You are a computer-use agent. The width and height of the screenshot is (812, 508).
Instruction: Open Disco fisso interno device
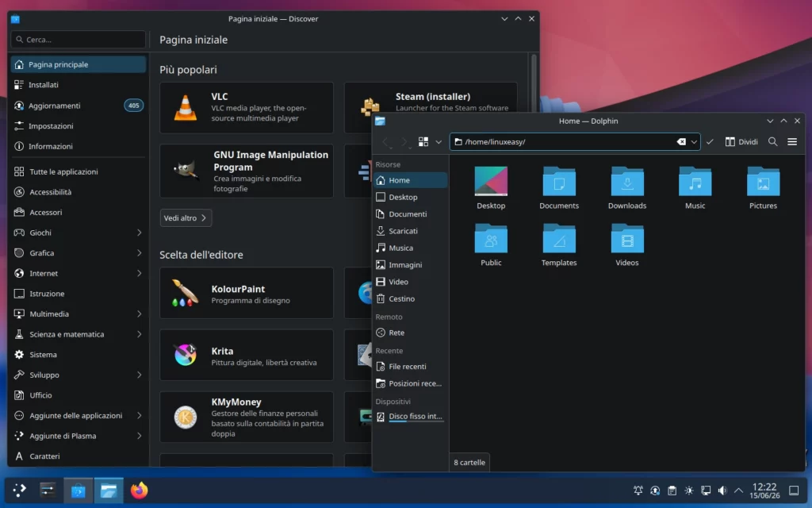pos(410,416)
